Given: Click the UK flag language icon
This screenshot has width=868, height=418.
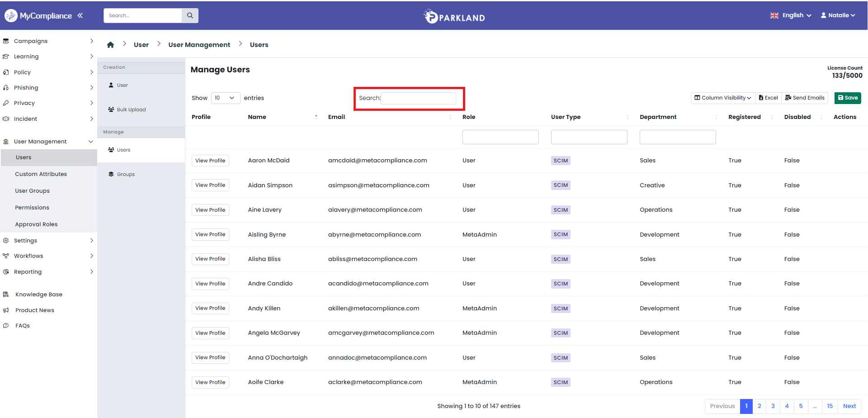Looking at the screenshot, I should [774, 15].
